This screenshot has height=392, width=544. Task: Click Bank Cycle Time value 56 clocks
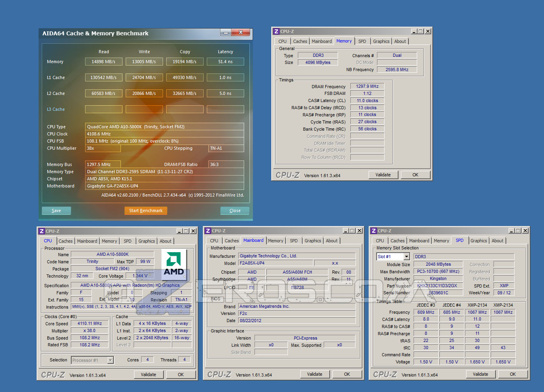click(367, 129)
